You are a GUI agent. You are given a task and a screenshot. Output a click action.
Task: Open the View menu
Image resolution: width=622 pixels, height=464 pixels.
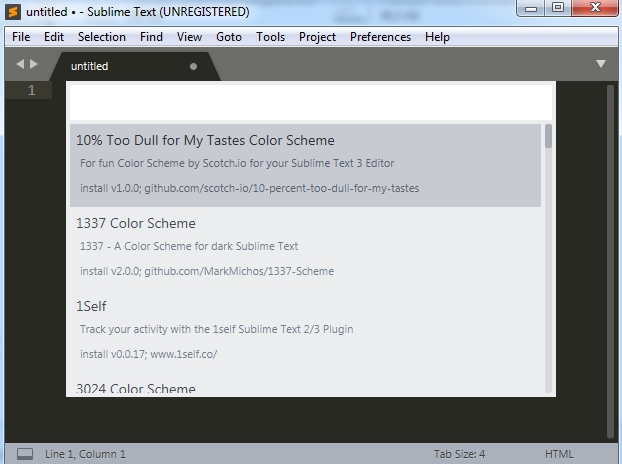coord(189,37)
